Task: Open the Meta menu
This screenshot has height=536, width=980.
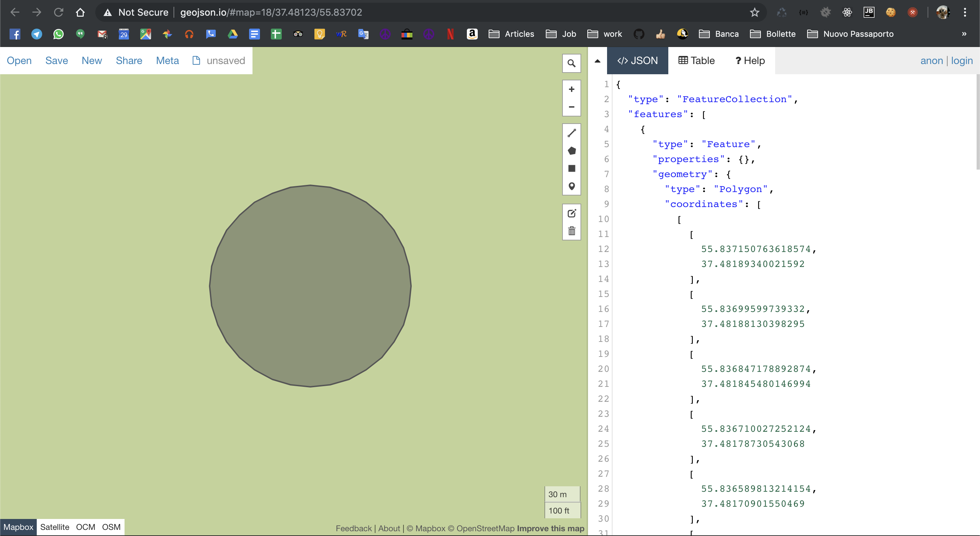Action: coord(167,61)
